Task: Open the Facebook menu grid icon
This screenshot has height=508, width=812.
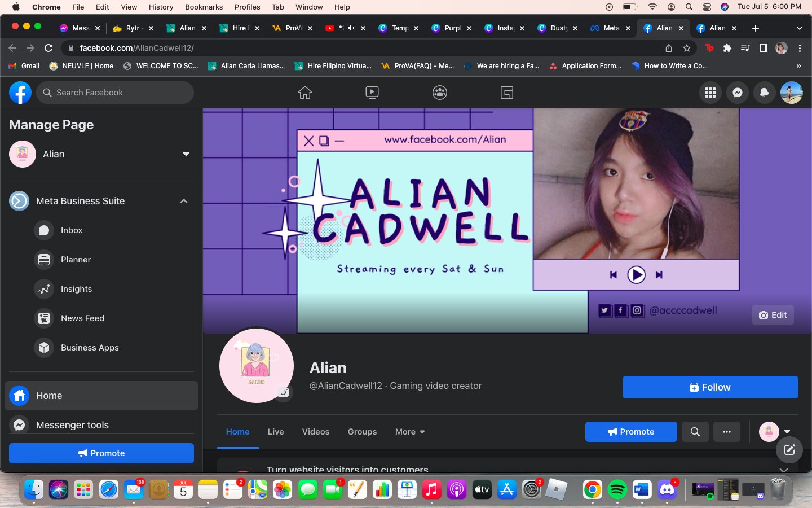Action: [x=710, y=93]
